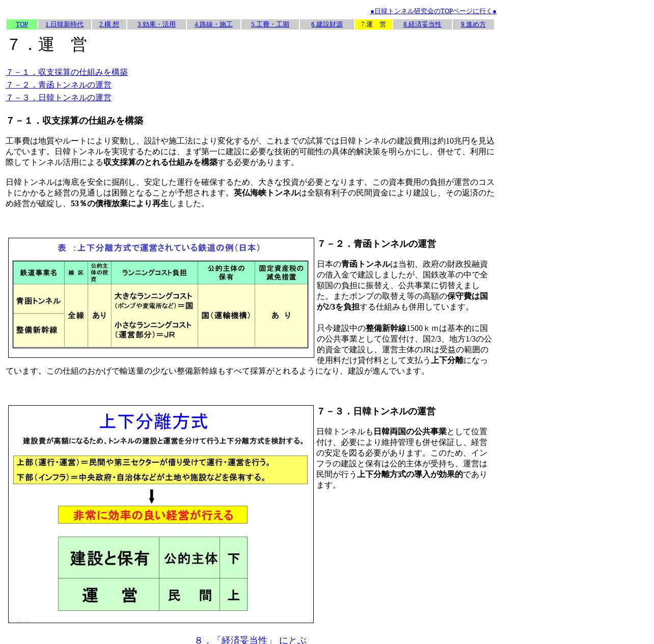Open the 2.構想 tab
Viewport: 654px width, 644px height.
(109, 24)
